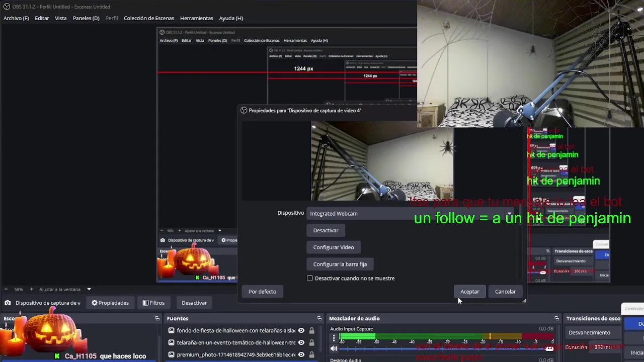
Task: Toggle lock on premium_photo source
Action: pyautogui.click(x=312, y=354)
